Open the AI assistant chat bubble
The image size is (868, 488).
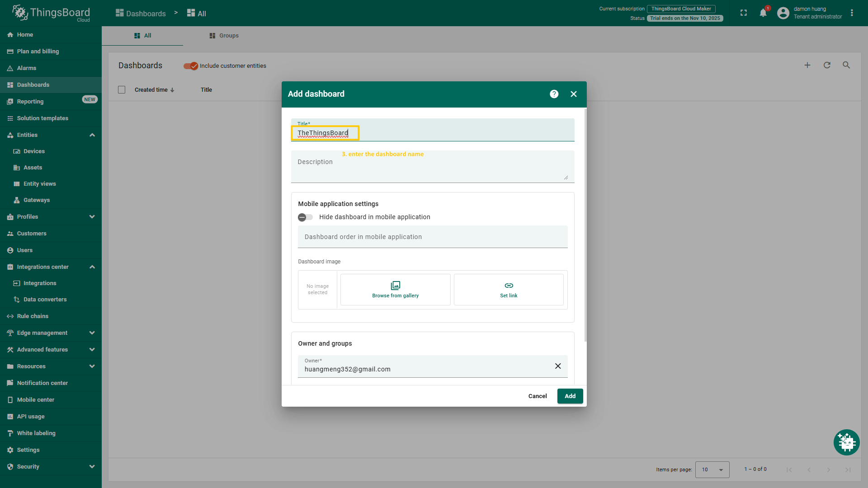846,442
